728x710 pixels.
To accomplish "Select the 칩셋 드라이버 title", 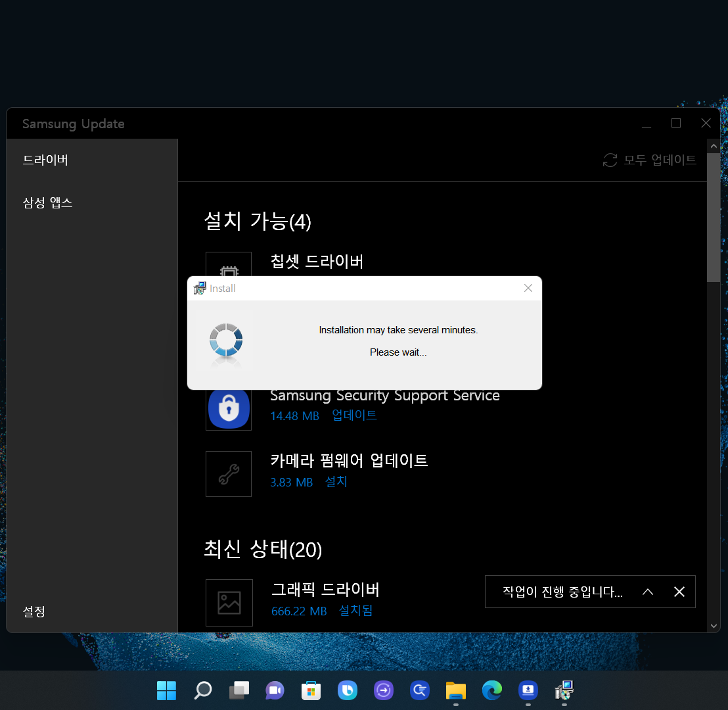I will [x=317, y=261].
